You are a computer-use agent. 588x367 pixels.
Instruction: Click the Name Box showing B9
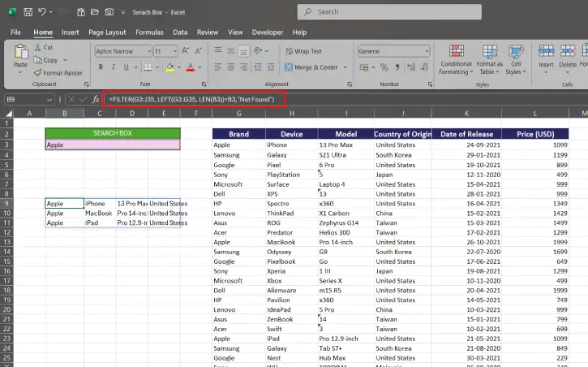coord(29,99)
